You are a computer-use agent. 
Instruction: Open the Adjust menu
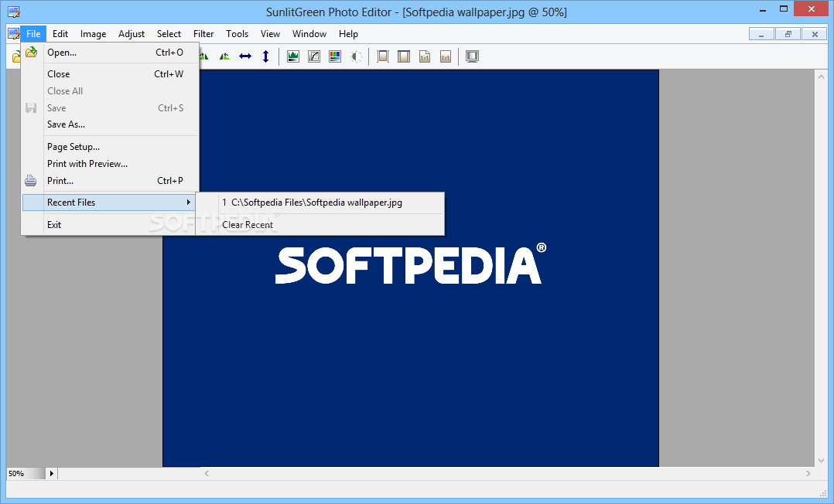(x=132, y=33)
